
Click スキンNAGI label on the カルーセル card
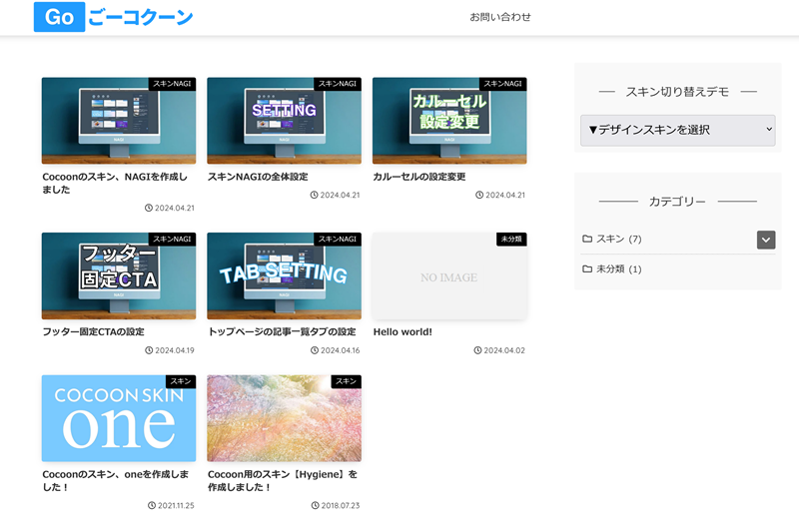503,84
